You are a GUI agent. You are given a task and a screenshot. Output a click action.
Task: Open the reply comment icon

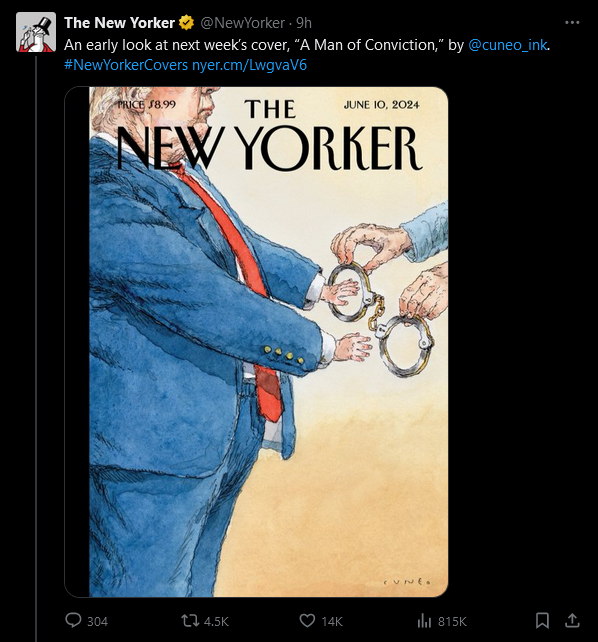click(x=74, y=620)
